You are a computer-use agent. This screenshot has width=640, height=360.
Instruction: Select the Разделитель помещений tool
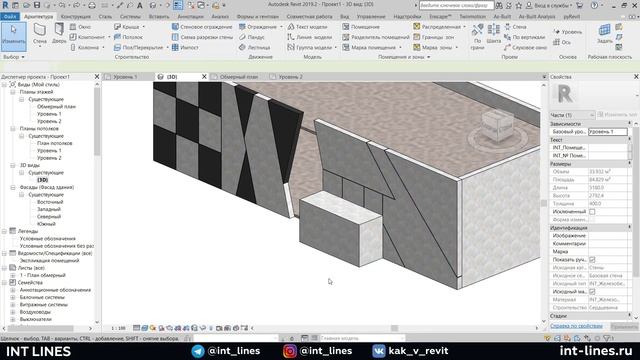pos(376,37)
